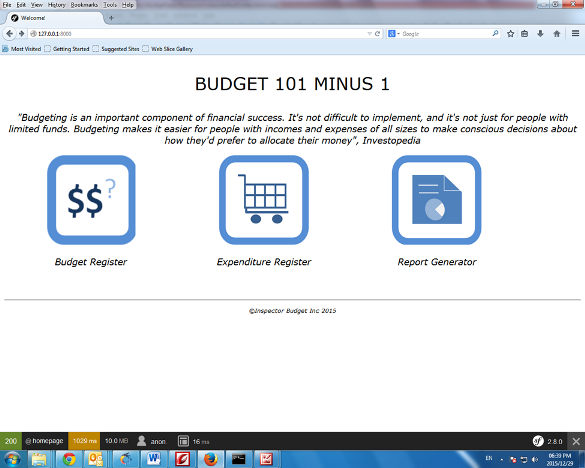
Task: Select the Welcome! browser tab
Action: pos(54,18)
